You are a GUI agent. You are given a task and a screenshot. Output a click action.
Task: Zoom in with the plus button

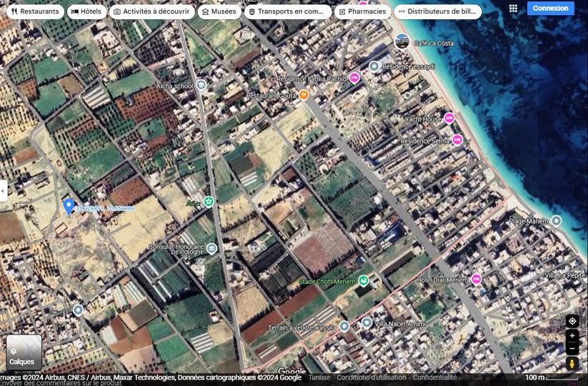572,336
